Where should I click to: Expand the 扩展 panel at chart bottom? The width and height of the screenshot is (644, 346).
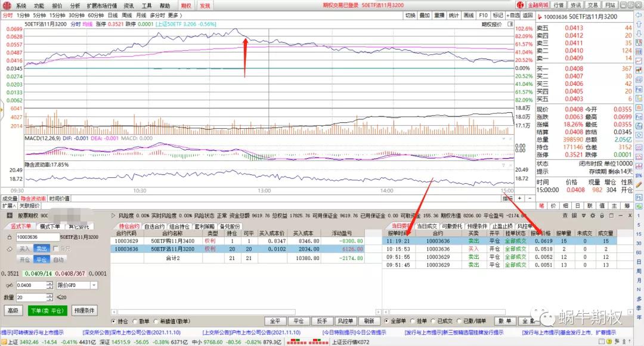7,205
